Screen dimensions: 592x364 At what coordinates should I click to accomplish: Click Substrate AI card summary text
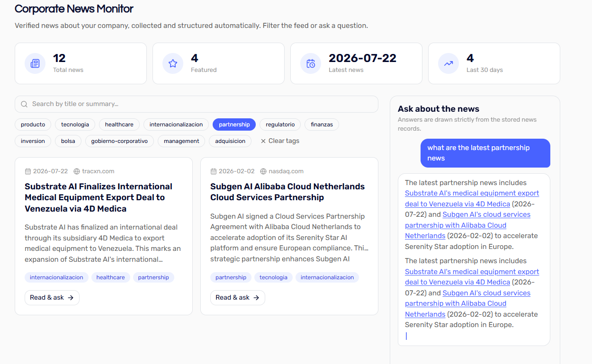point(103,243)
